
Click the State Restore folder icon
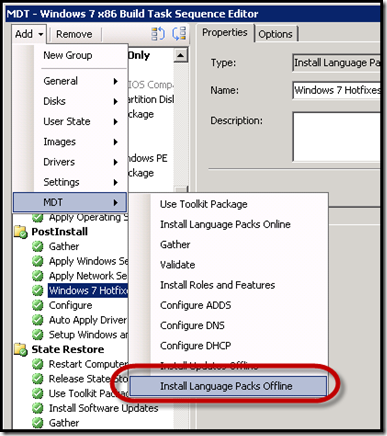click(x=21, y=349)
